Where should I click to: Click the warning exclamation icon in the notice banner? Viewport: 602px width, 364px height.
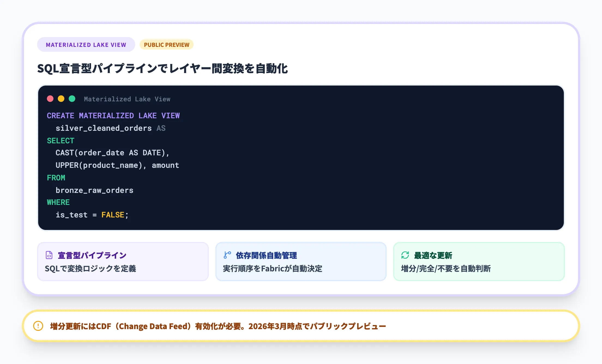tap(38, 326)
